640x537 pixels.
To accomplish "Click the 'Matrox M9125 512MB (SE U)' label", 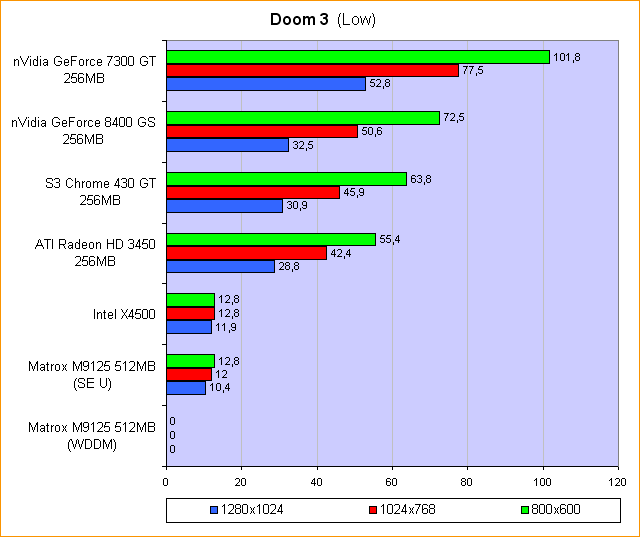I will pyautogui.click(x=92, y=375).
